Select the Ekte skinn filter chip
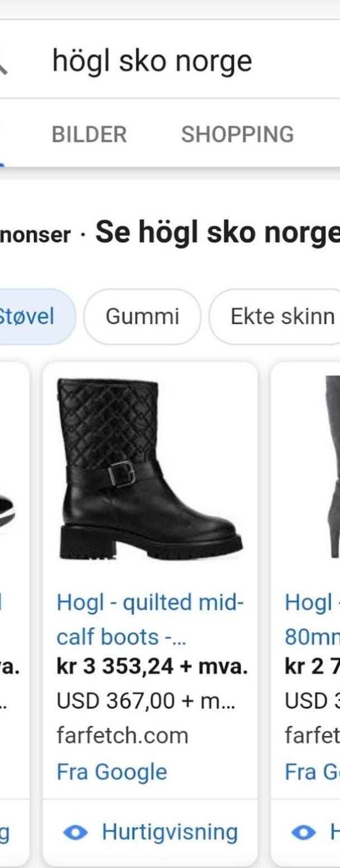Image resolution: width=340 pixels, height=868 pixels. pos(275,316)
